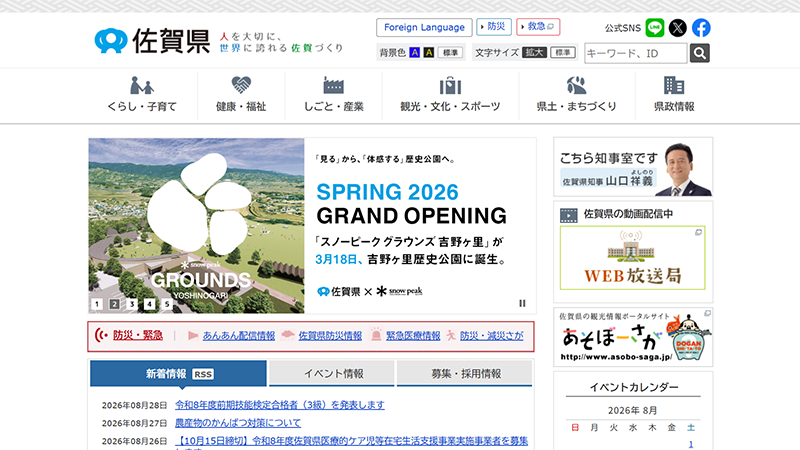
Task: Switch to イベント情報 tab
Action: pos(332,373)
